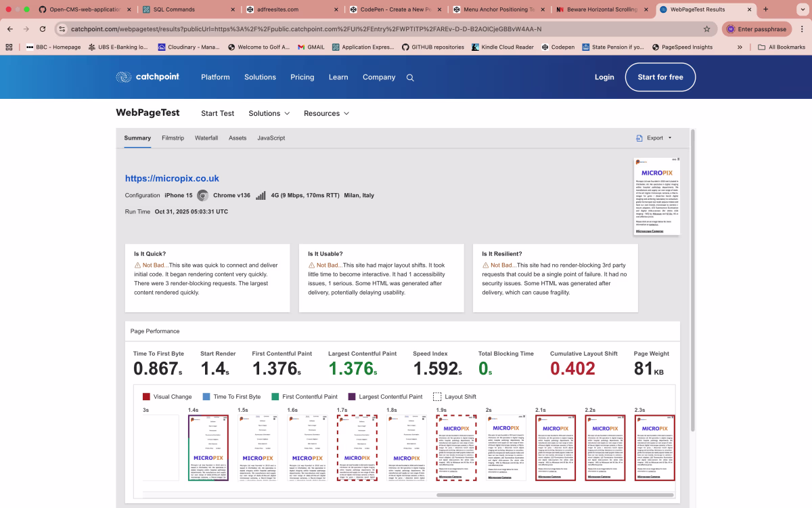This screenshot has width=812, height=508.
Task: Expand the Resources dropdown menu
Action: tap(326, 113)
